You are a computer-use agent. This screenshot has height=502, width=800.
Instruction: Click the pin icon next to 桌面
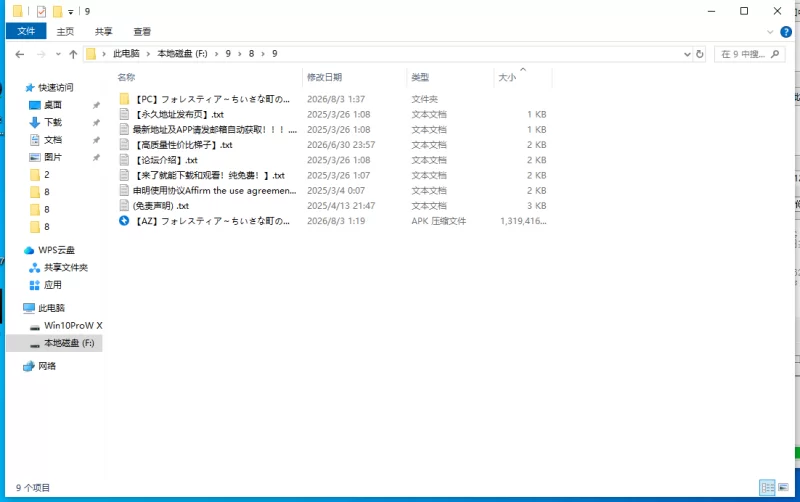[96, 105]
